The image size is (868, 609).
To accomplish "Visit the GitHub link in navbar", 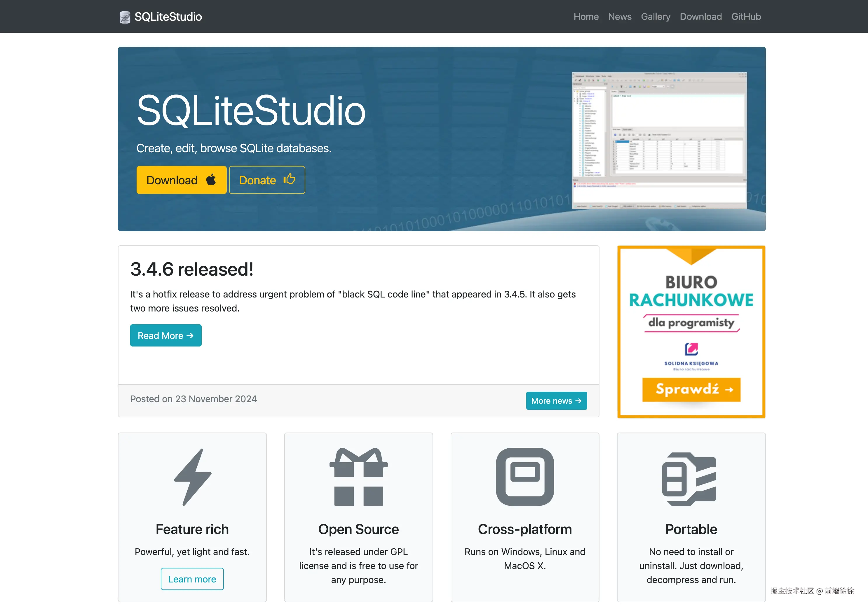I will [x=746, y=17].
